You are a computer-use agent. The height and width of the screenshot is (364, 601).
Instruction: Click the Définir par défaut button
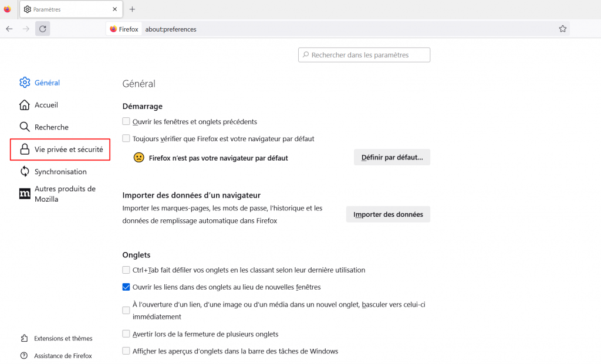point(391,157)
